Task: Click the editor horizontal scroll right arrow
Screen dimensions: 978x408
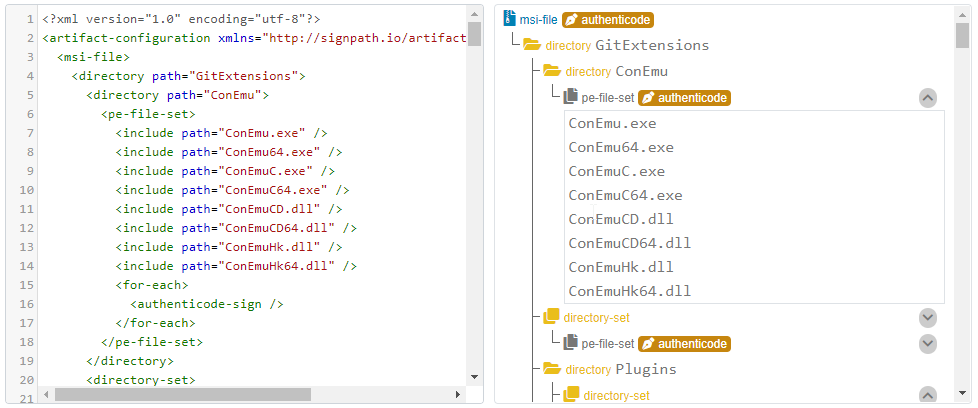Action: 458,394
